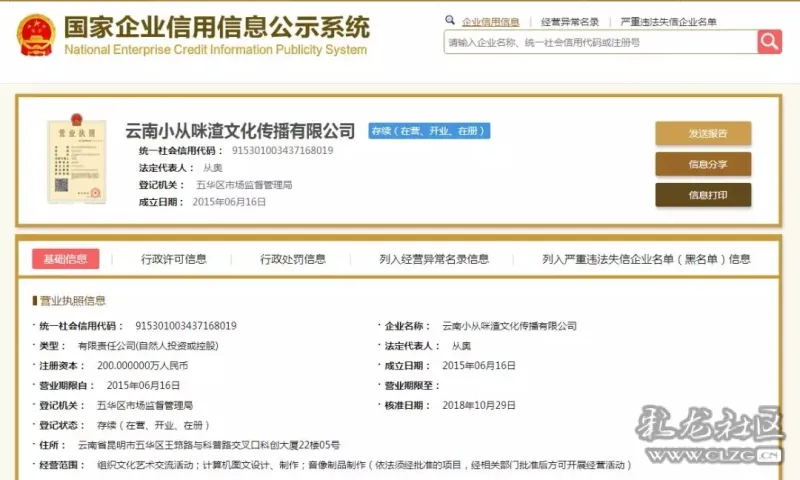Click credit code value in 营业执照信息 section

186,326
